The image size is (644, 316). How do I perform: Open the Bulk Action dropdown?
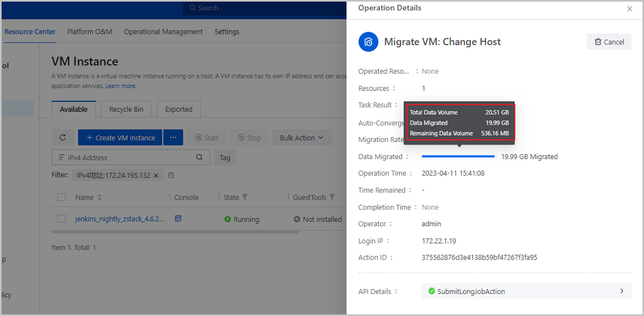302,138
